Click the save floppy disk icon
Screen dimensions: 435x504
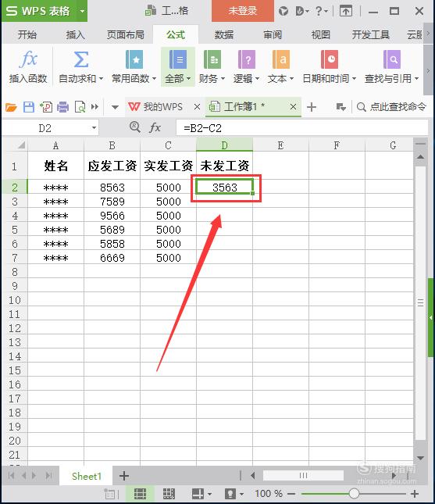(x=29, y=107)
